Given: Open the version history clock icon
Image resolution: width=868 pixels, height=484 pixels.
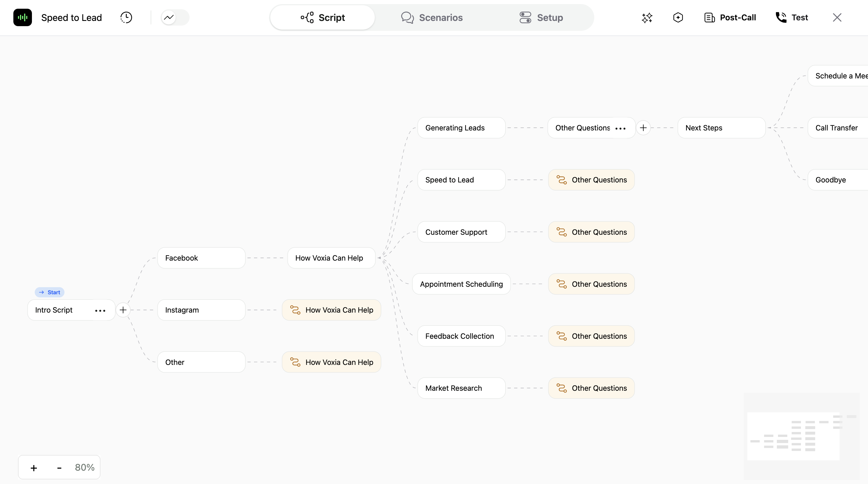Looking at the screenshot, I should coord(126,17).
